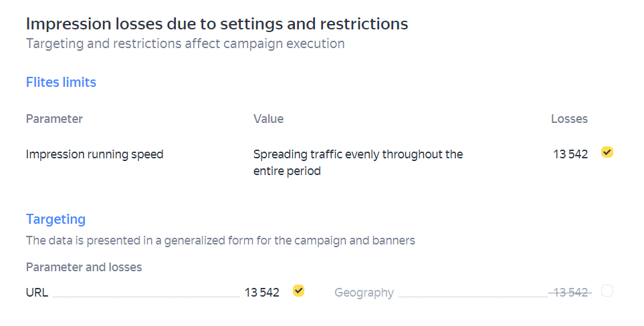Screen dimensions: 644x326
Task: Click the 13 542 losses value beside URL
Action: click(261, 292)
